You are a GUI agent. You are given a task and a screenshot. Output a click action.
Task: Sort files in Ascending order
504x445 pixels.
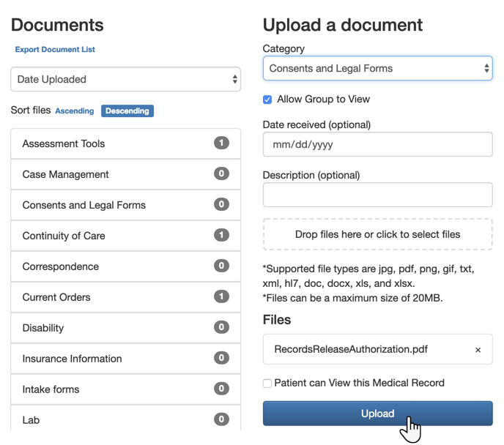[75, 111]
